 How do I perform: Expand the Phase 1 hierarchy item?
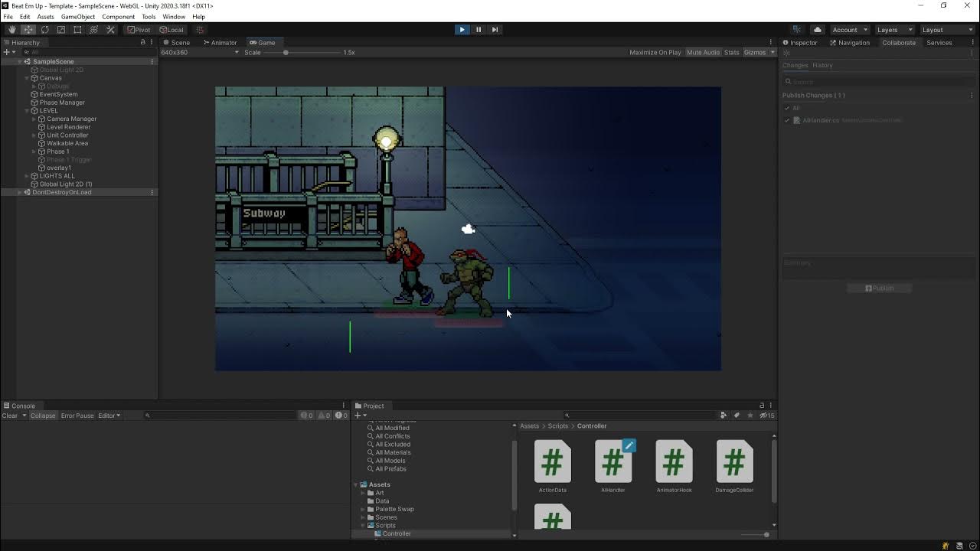(34, 152)
